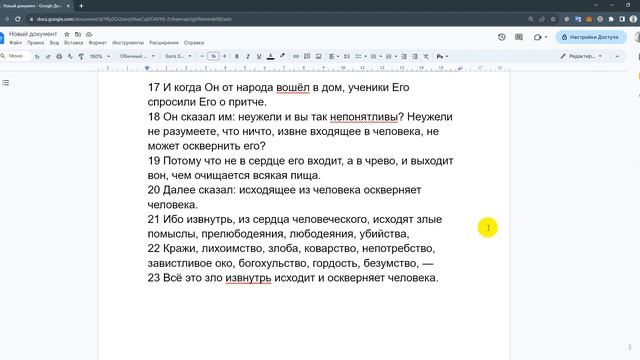Screen dimensions: 640x360
Task: Click the browser address bar URL
Action: click(x=134, y=19)
